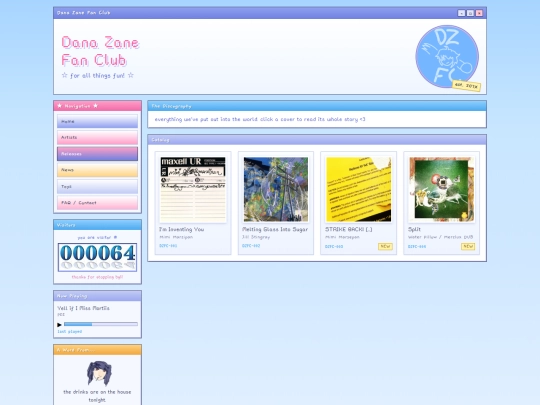Maximize the Dana Zone Fan Club window
The height and width of the screenshot is (405, 540).
click(x=470, y=13)
